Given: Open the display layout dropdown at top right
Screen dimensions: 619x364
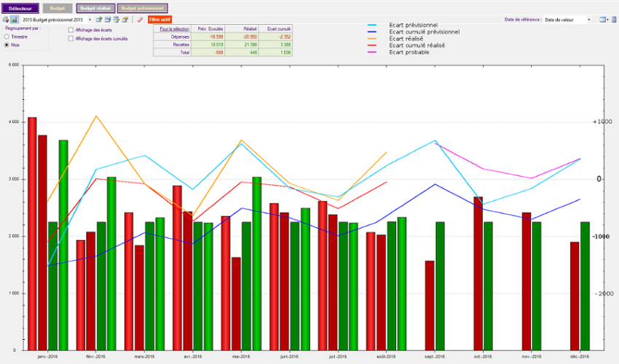Looking at the screenshot, I should (603, 20).
